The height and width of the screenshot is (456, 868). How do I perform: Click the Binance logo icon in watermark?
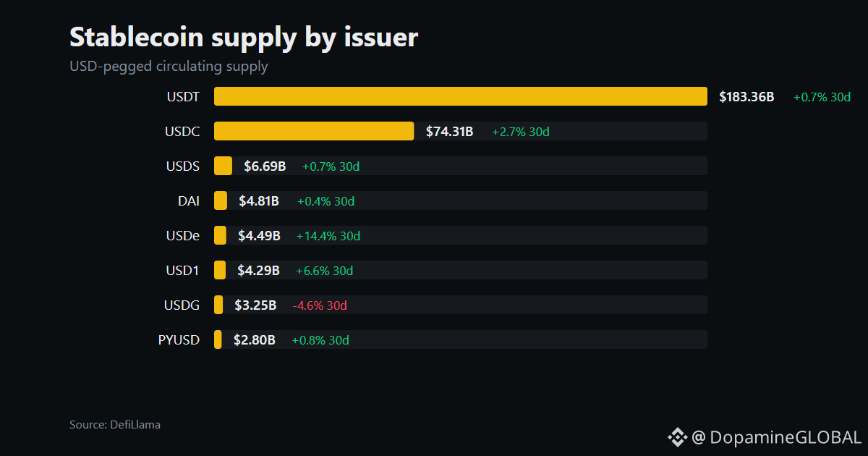coord(677,436)
